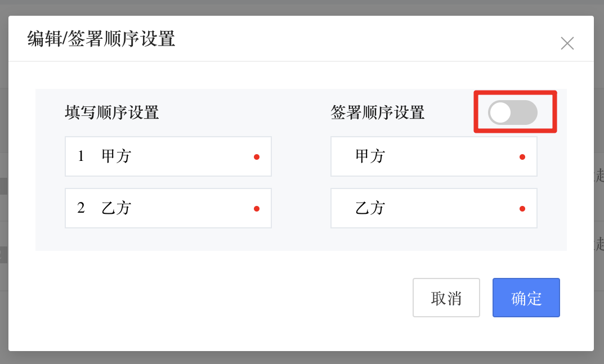Click the red dot beside 乙方 in 填写顺序设置
Image resolution: width=604 pixels, height=364 pixels.
point(257,208)
